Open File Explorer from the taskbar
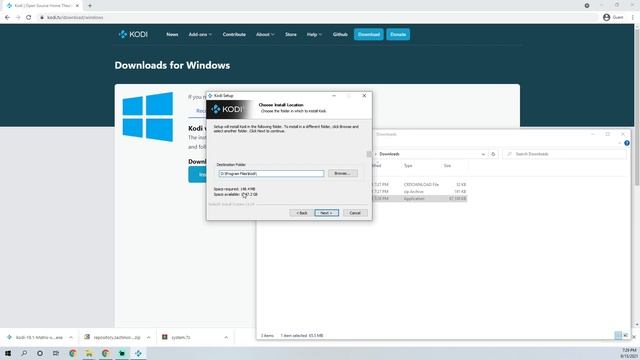The width and height of the screenshot is (640, 360). click(89, 353)
